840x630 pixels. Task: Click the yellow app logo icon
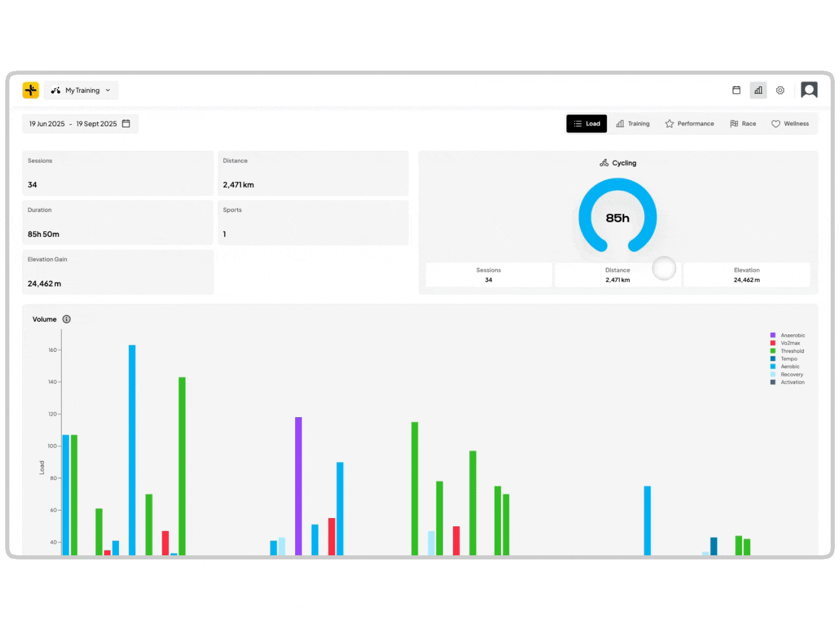pyautogui.click(x=31, y=90)
